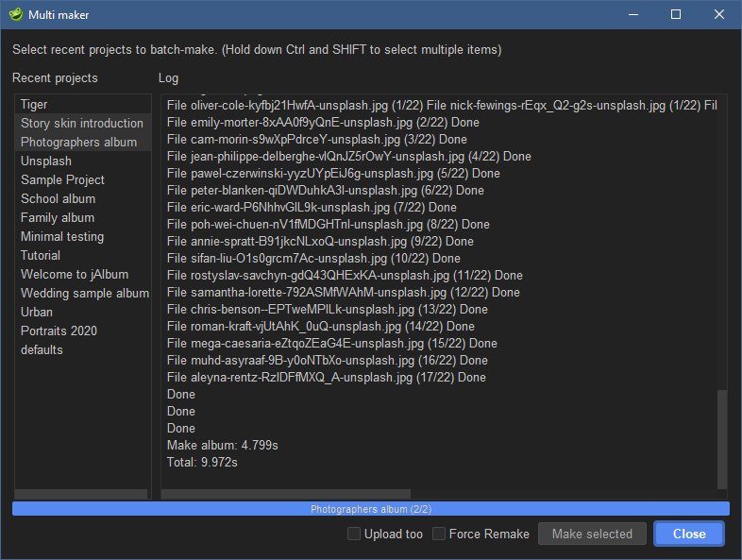This screenshot has height=560, width=742.
Task: Choose the School album project
Action: [59, 198]
